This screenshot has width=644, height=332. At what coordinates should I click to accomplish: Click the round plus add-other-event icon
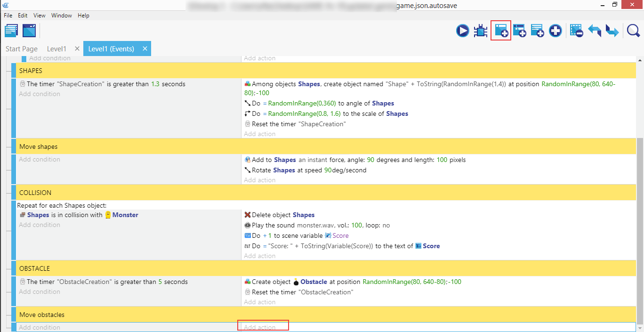pyautogui.click(x=555, y=31)
